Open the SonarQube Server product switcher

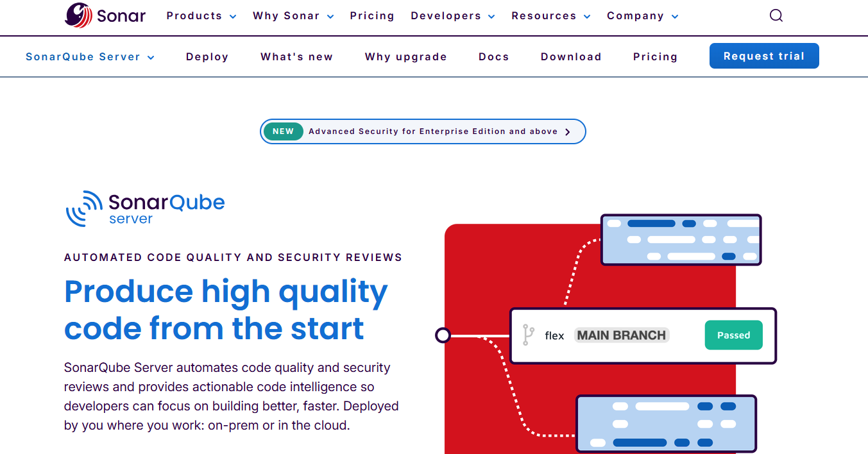[90, 57]
